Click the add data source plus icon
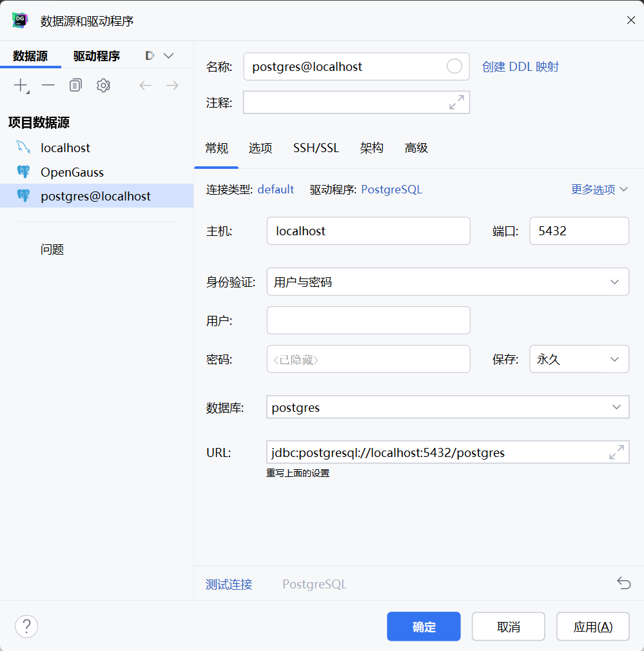 (21, 86)
